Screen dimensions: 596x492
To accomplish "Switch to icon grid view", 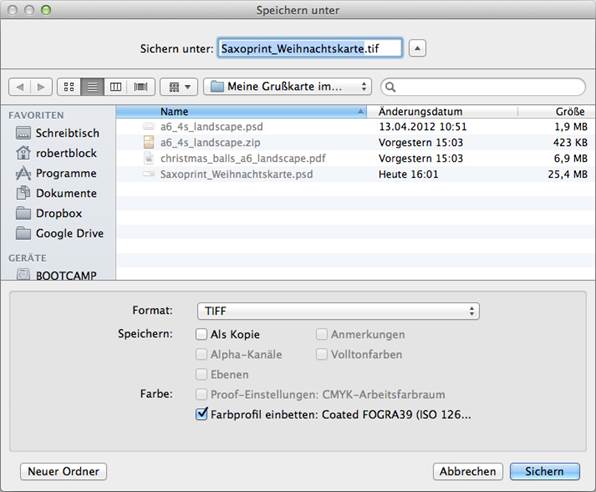I will pos(69,87).
